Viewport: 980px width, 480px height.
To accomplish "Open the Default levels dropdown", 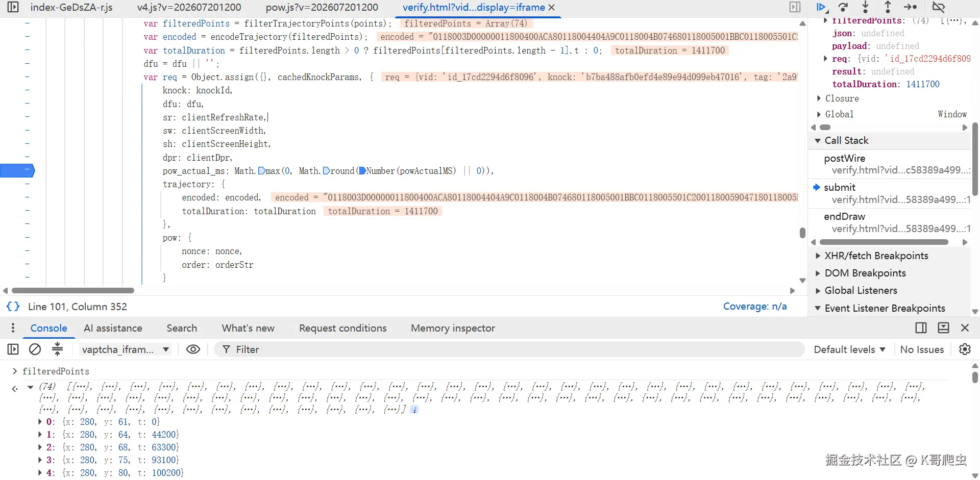I will tap(850, 349).
